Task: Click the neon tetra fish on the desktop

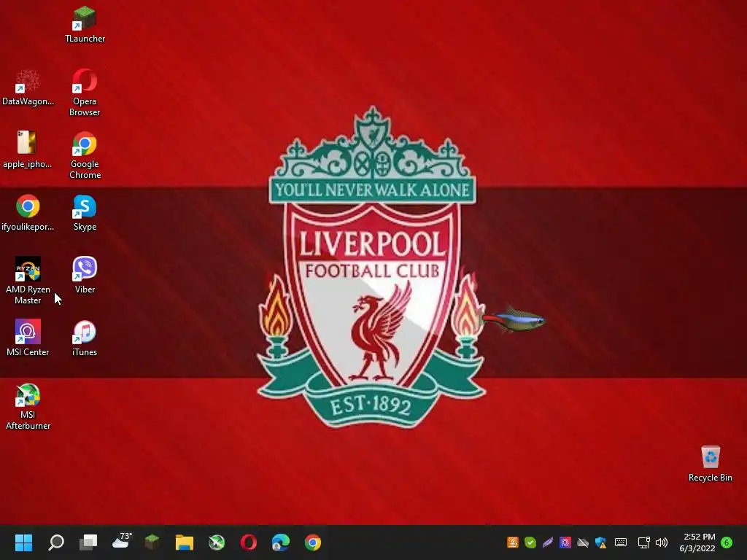Action: [x=514, y=320]
